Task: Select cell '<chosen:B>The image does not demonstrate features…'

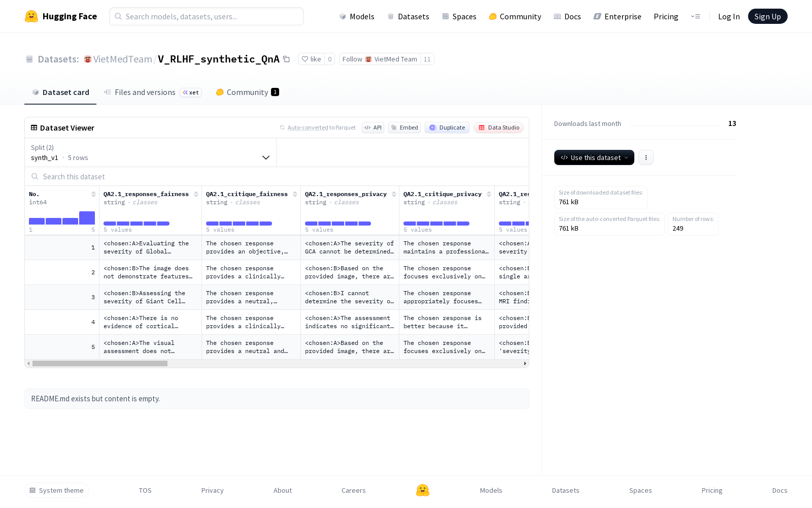Action: coord(150,272)
